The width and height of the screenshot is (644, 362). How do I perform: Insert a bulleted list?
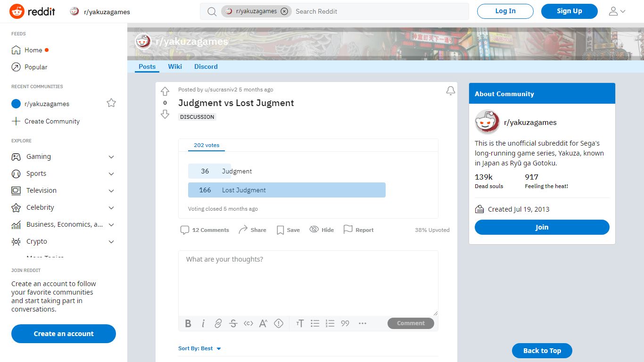[315, 323]
